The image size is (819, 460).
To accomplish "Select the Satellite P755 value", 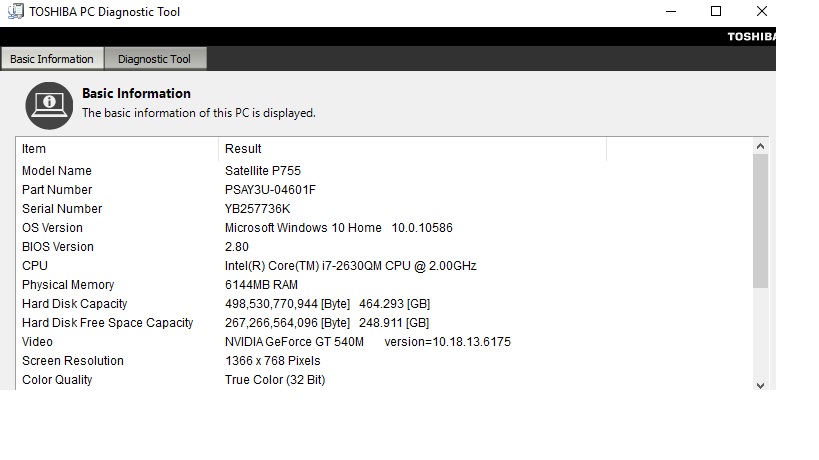I will (x=263, y=171).
